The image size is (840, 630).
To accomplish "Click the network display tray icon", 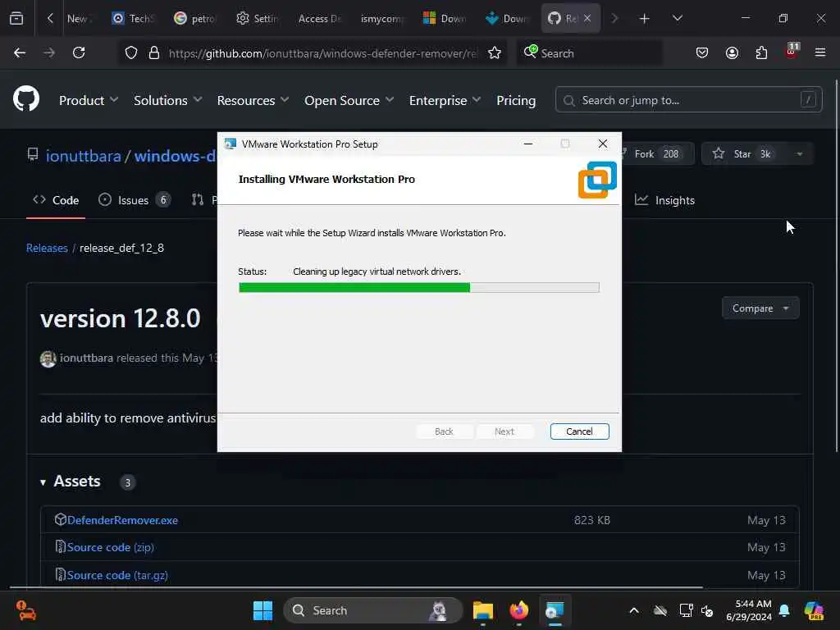I will [x=686, y=610].
